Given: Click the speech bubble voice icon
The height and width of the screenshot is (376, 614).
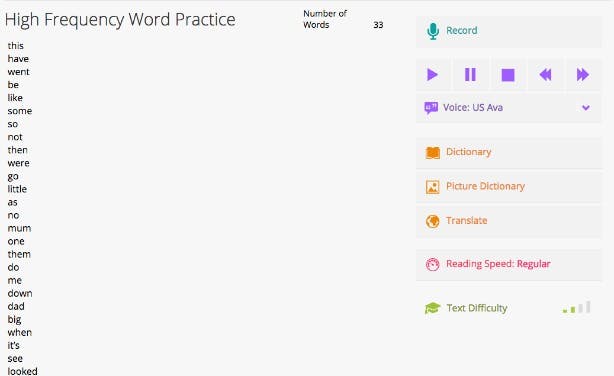Looking at the screenshot, I should point(431,108).
